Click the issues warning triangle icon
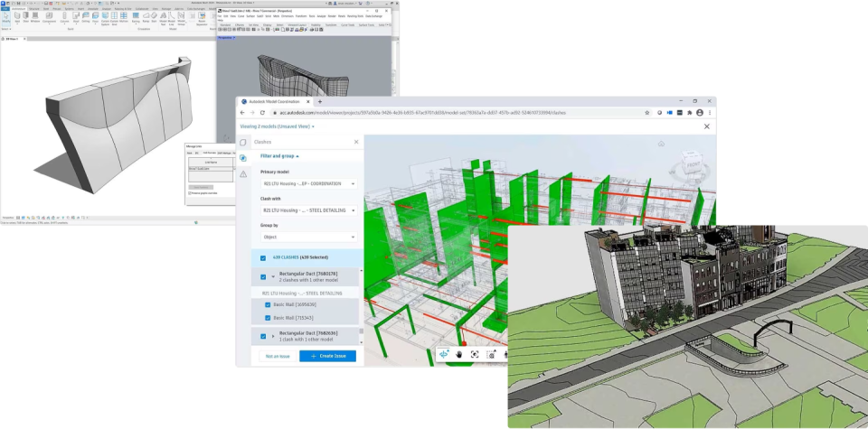The image size is (868, 429). pos(243,173)
